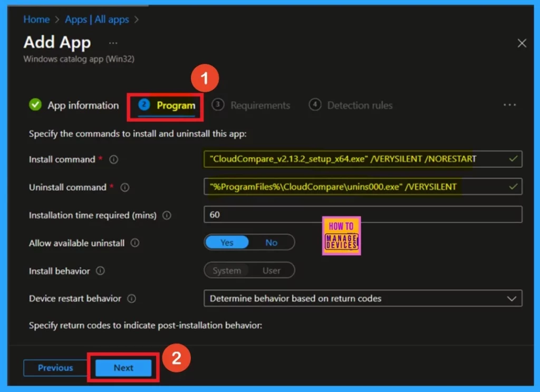
Task: Click the step 4 circle for Detection rules
Action: pyautogui.click(x=315, y=104)
